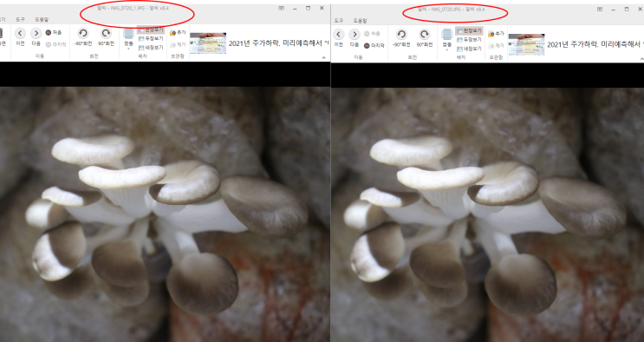This screenshot has height=342, width=644.
Task: Rotate 90° (90°회전) in right window
Action: (x=424, y=38)
